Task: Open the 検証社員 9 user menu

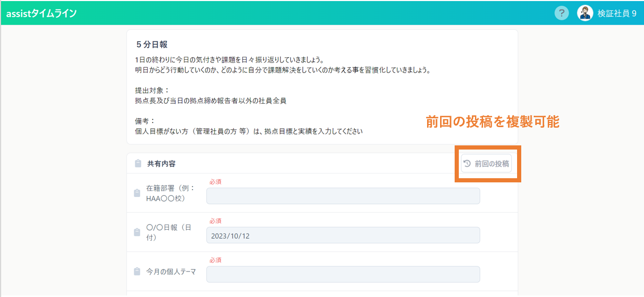Action: (x=616, y=14)
